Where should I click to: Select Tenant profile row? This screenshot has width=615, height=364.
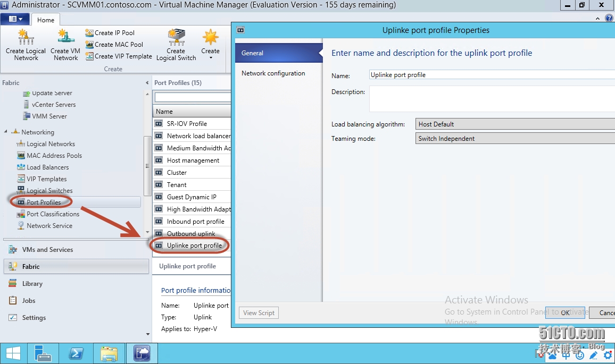tap(192, 184)
